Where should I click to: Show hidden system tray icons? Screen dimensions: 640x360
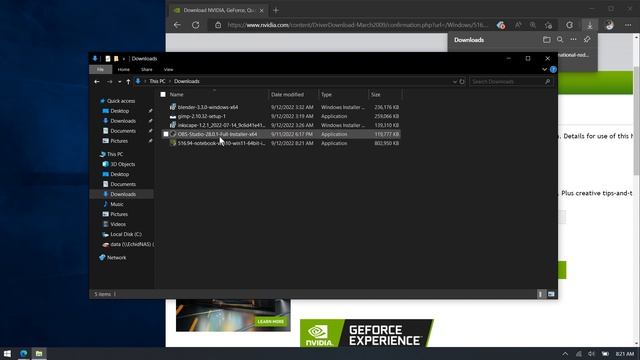[x=565, y=354]
